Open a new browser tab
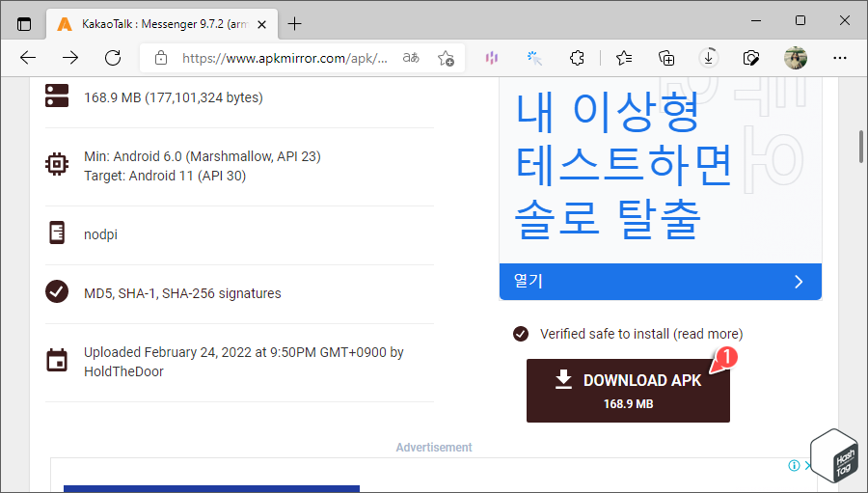Viewport: 868px width, 493px height. 294,24
